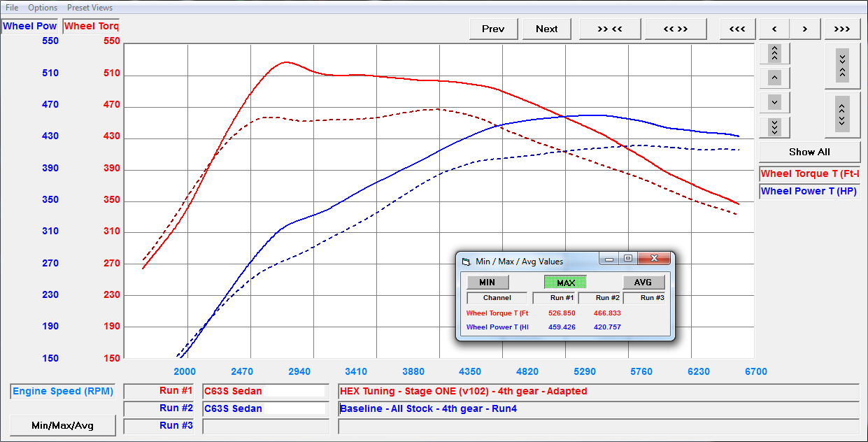Select the Wheel Torque T channel legend
The image size is (868, 442).
click(x=809, y=173)
